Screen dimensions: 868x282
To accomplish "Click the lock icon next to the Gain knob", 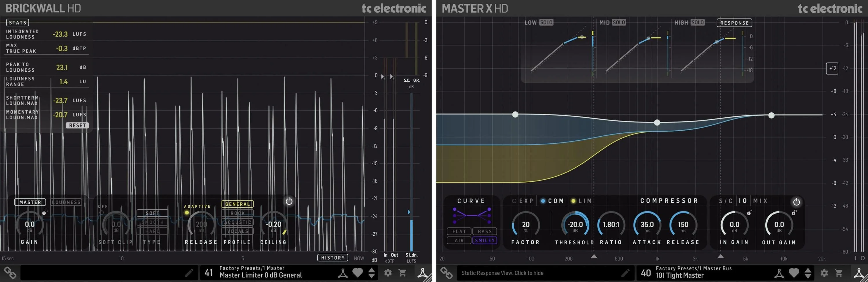I will tap(45, 212).
